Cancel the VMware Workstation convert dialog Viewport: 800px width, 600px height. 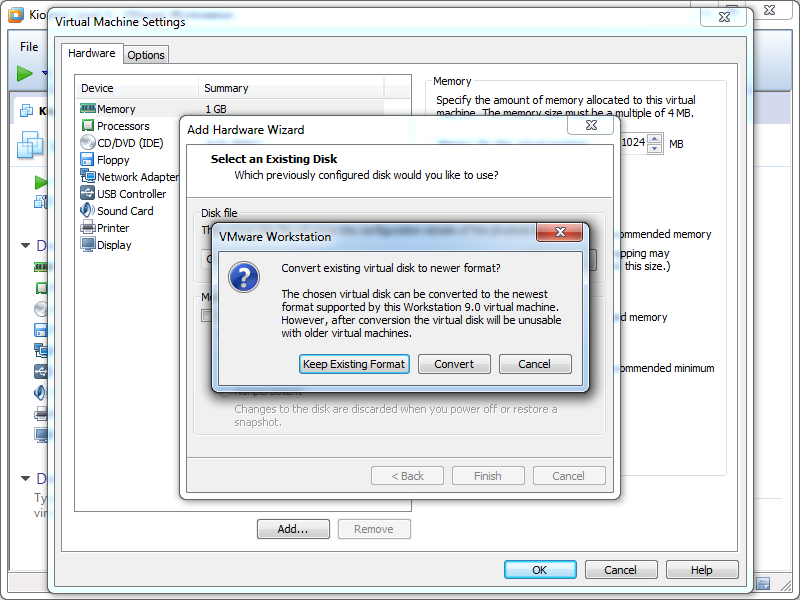534,364
